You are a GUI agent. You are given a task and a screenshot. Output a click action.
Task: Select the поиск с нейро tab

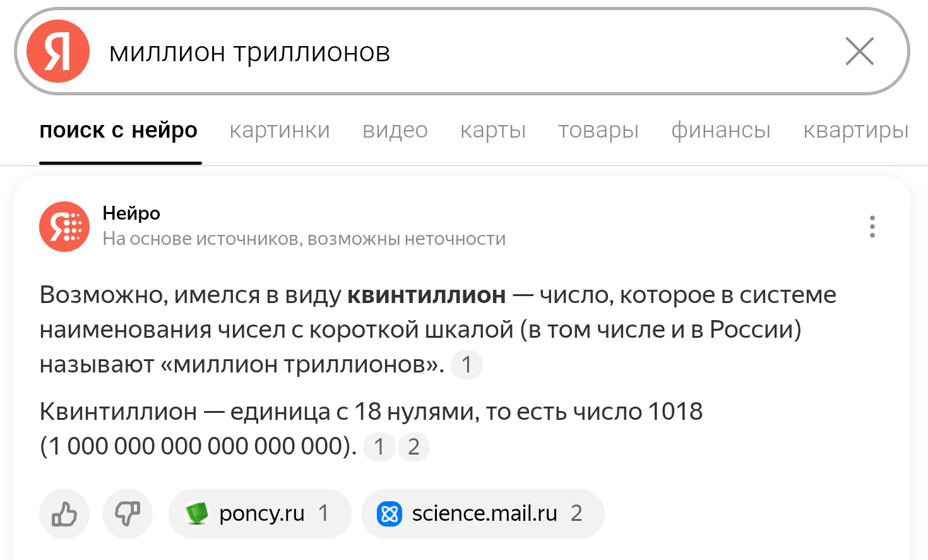[x=119, y=130]
